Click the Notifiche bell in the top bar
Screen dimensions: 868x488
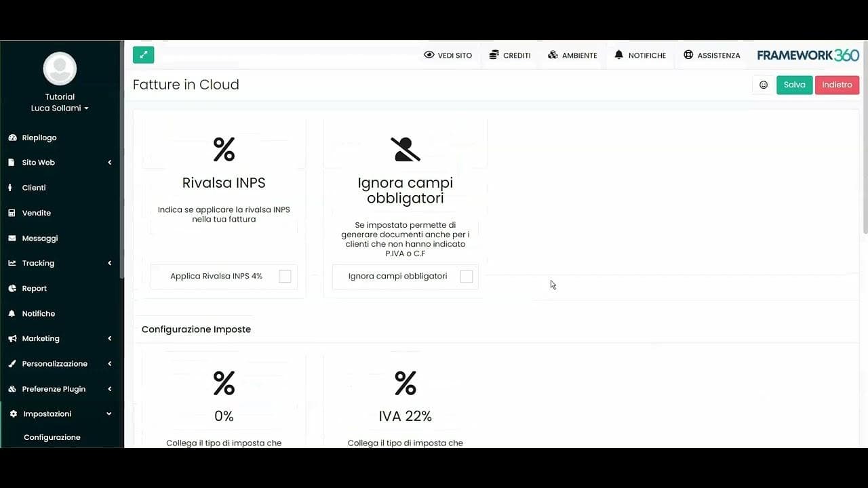[x=618, y=54]
